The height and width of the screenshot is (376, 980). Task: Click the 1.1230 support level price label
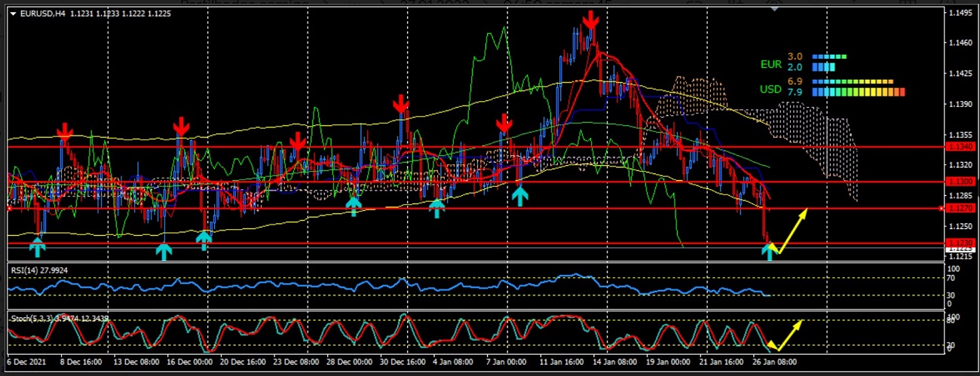[x=962, y=243]
